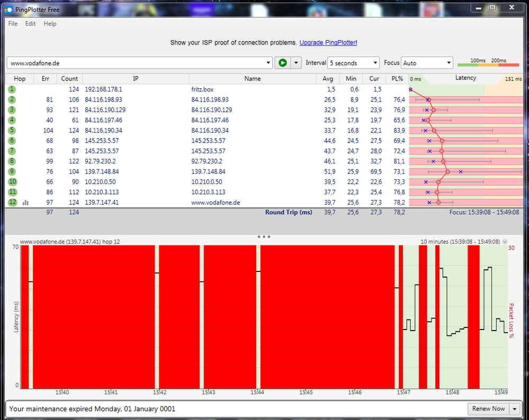Click the IP column header
The width and height of the screenshot is (529, 420).
tap(136, 78)
